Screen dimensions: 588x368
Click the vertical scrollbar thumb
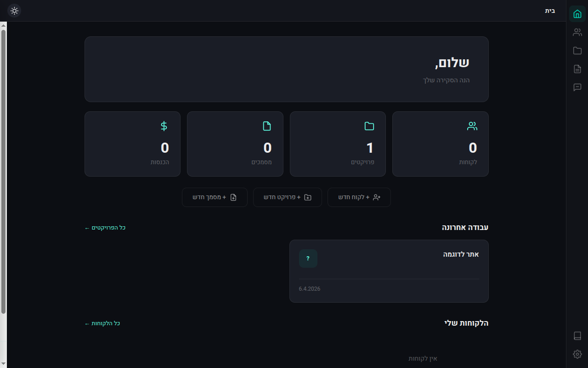pyautogui.click(x=3, y=172)
